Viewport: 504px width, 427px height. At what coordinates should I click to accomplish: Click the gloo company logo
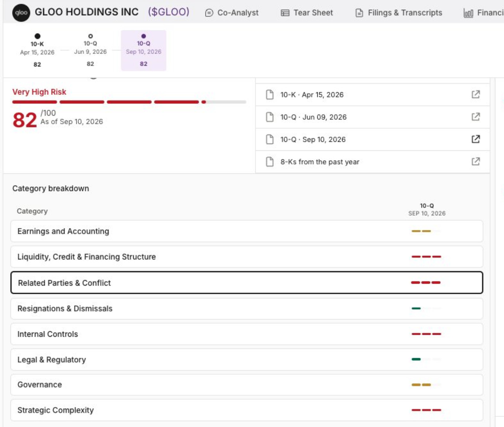[21, 13]
